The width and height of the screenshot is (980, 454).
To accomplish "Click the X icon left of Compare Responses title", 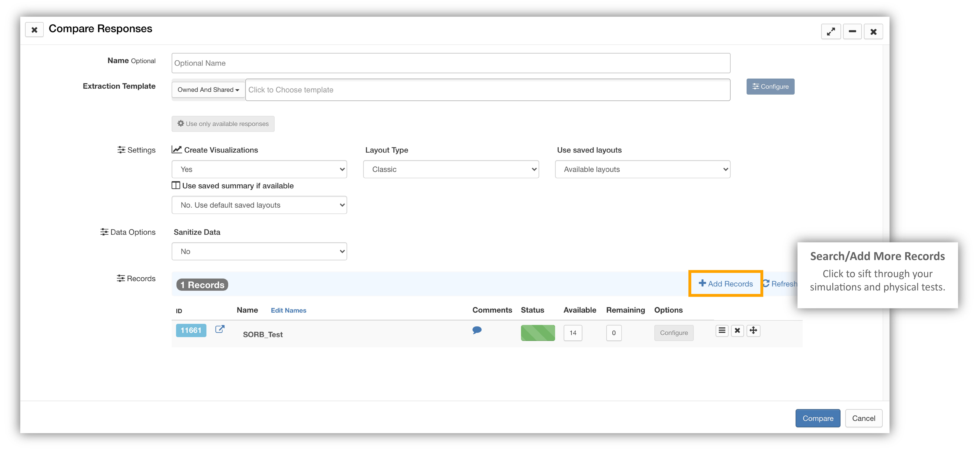I will click(34, 30).
